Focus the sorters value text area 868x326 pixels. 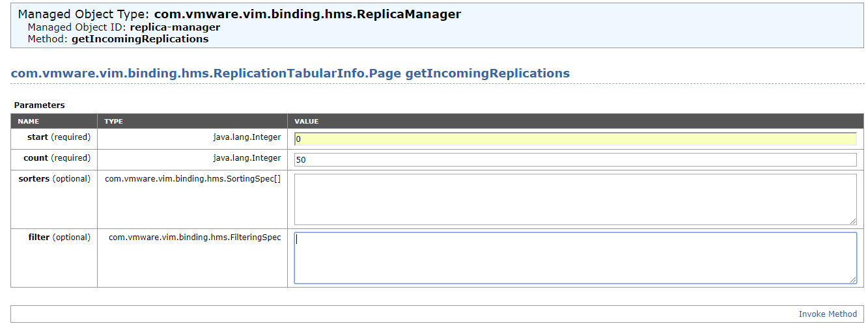pyautogui.click(x=575, y=199)
